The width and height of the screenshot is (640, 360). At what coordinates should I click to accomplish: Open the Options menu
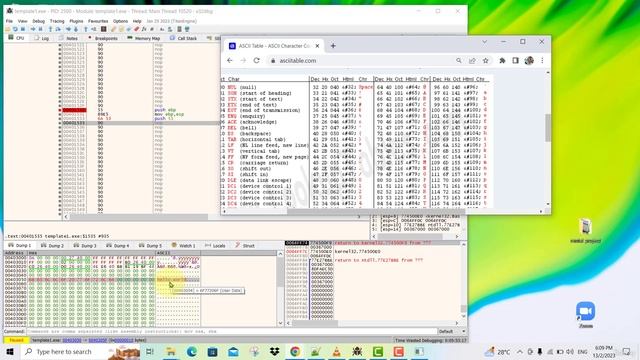[x=120, y=21]
